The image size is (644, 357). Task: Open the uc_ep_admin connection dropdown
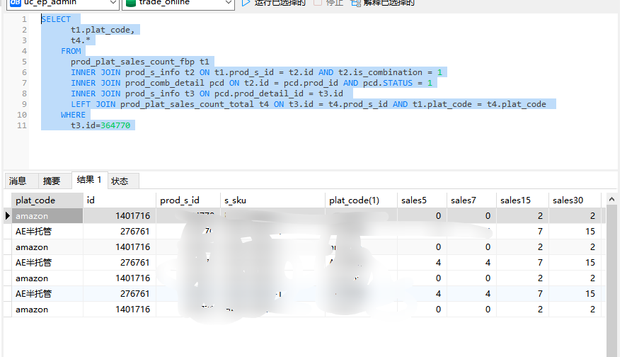112,3
